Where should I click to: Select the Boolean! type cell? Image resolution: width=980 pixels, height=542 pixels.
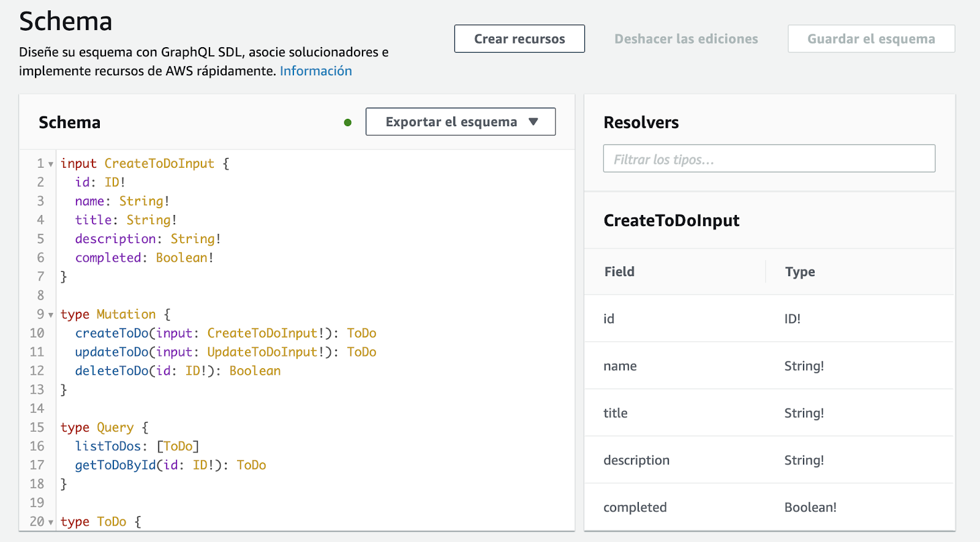(x=810, y=507)
